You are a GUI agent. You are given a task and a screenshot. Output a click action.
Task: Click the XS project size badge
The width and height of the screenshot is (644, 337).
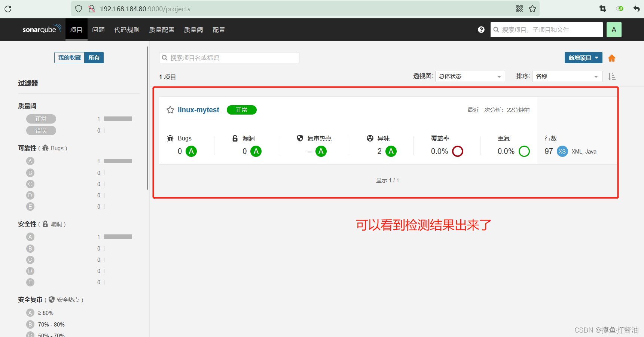(562, 152)
